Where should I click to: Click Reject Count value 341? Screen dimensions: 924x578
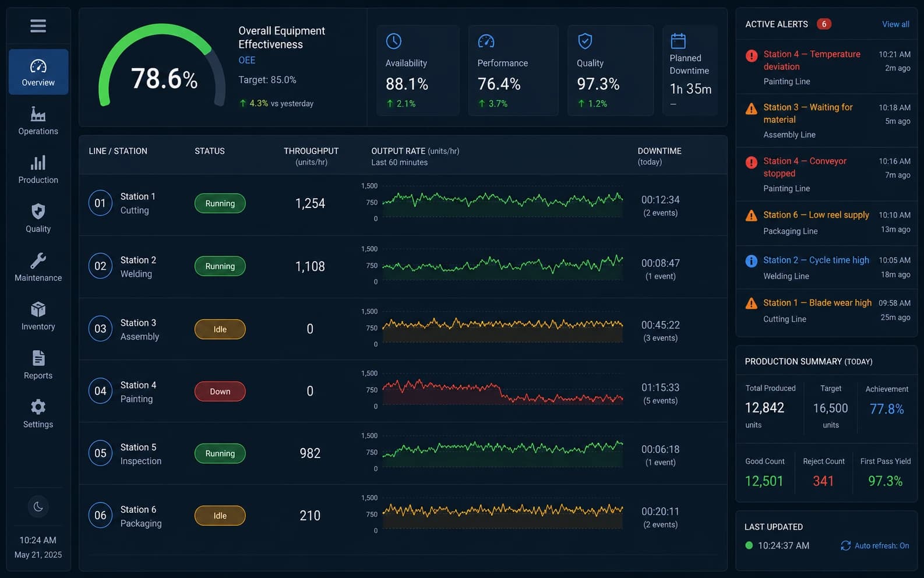[x=823, y=481]
